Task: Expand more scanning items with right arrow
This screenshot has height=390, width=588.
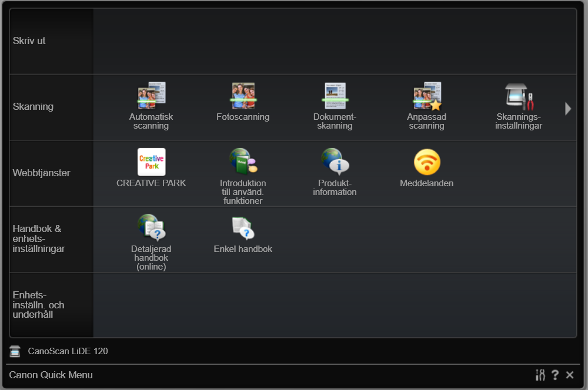Action: 568,109
